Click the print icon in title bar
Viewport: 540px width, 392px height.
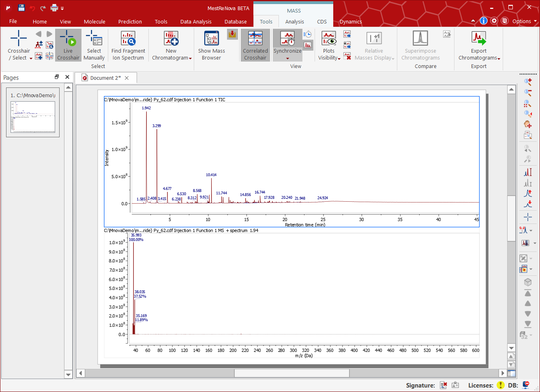coord(54,8)
